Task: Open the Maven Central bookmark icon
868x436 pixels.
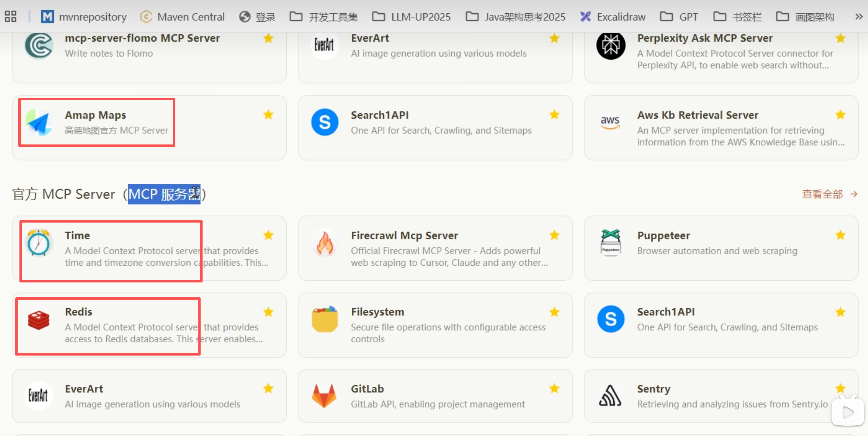Action: click(146, 16)
